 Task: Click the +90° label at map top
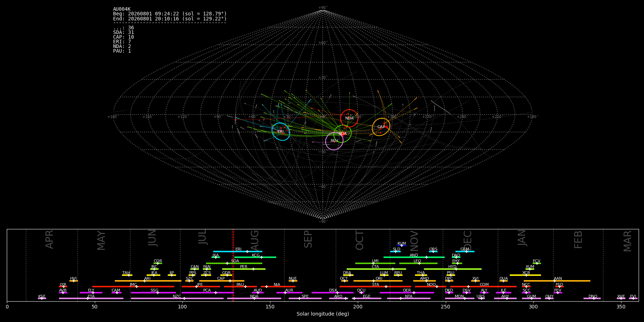[x=323, y=8]
